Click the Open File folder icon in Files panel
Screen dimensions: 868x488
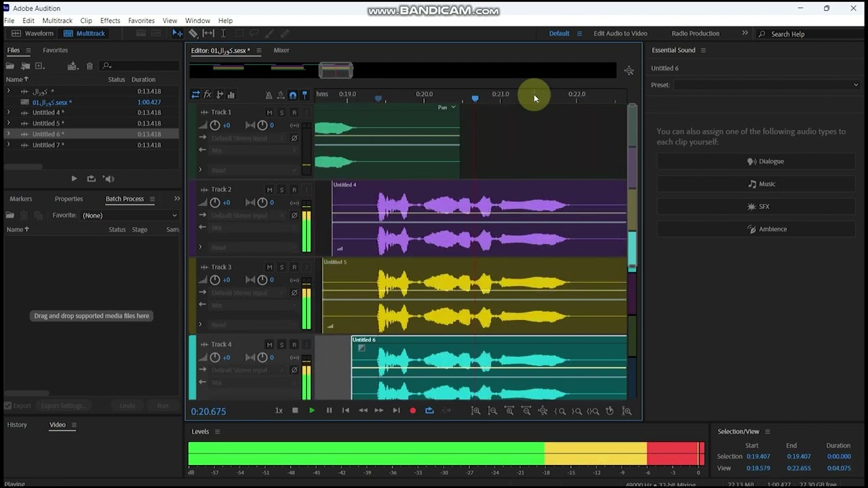(x=10, y=66)
